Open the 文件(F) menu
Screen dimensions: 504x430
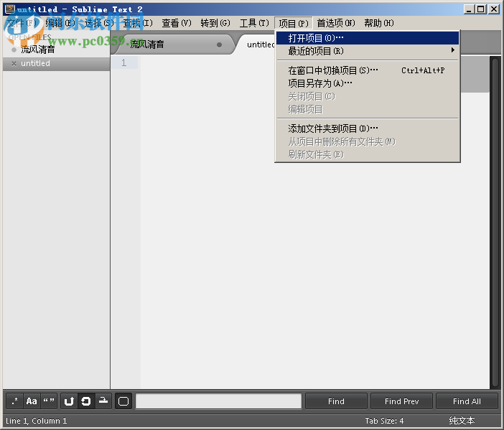coord(22,23)
